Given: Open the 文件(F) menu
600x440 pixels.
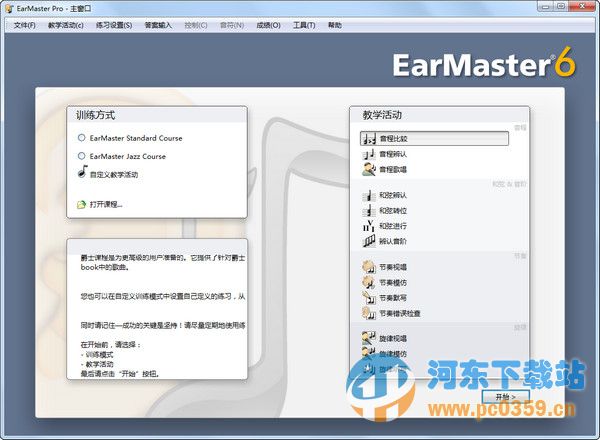Looking at the screenshot, I should pyautogui.click(x=24, y=25).
